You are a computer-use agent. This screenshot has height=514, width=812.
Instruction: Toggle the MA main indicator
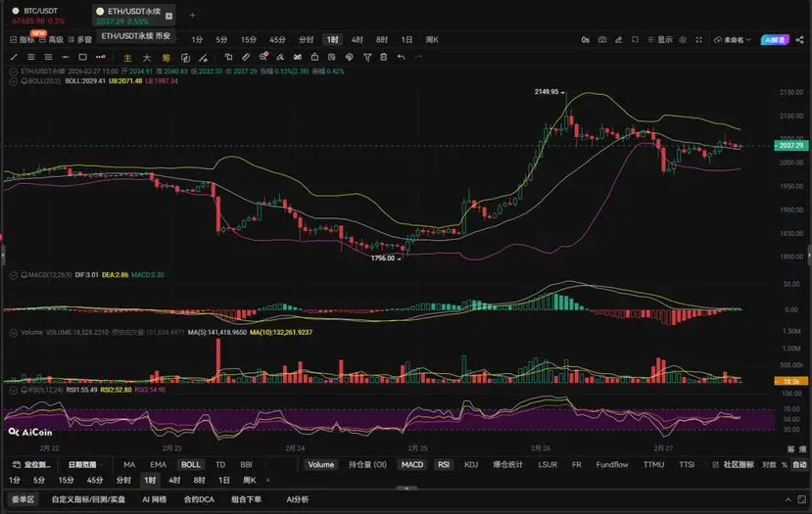pyautogui.click(x=129, y=465)
